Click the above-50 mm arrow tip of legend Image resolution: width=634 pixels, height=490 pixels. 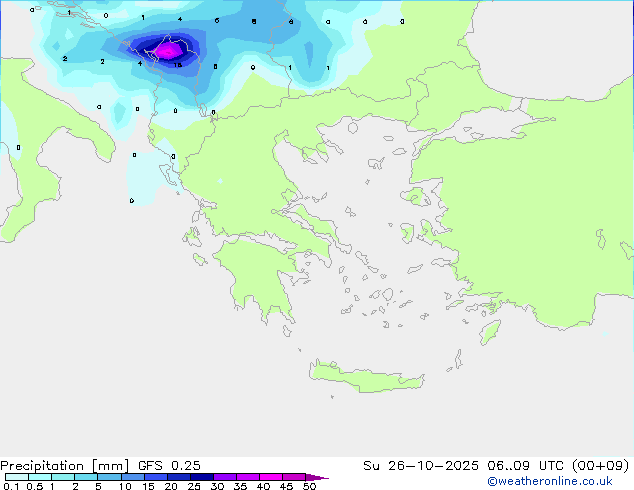tap(317, 477)
